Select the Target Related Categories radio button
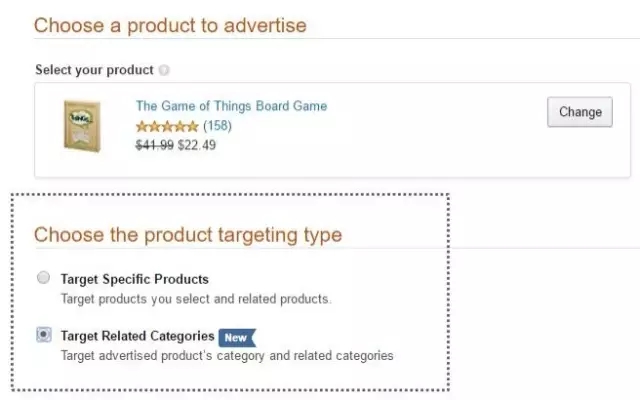640x400 pixels. [x=43, y=335]
